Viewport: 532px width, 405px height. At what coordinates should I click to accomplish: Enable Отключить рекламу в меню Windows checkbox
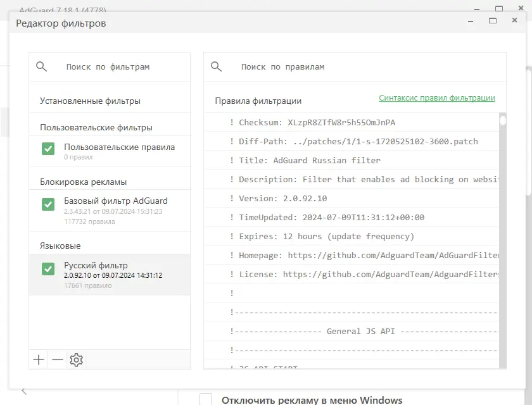click(x=206, y=399)
